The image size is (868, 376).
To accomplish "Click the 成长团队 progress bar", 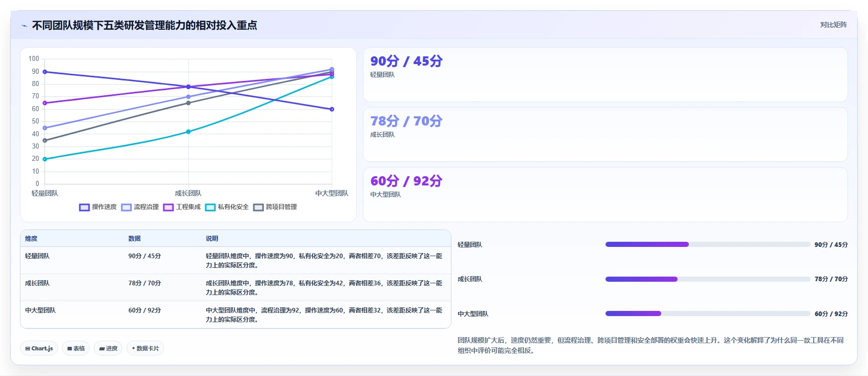I will tap(708, 279).
